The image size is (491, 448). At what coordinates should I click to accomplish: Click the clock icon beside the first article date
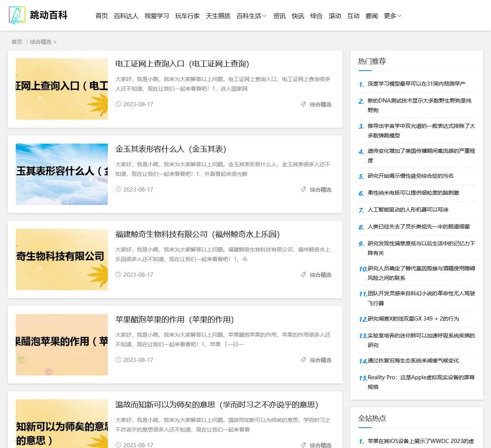(x=119, y=104)
